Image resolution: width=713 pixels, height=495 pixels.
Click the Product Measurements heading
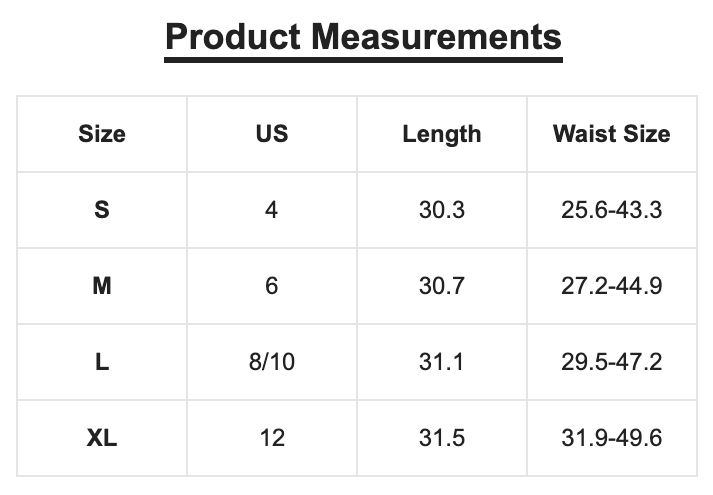pos(363,38)
